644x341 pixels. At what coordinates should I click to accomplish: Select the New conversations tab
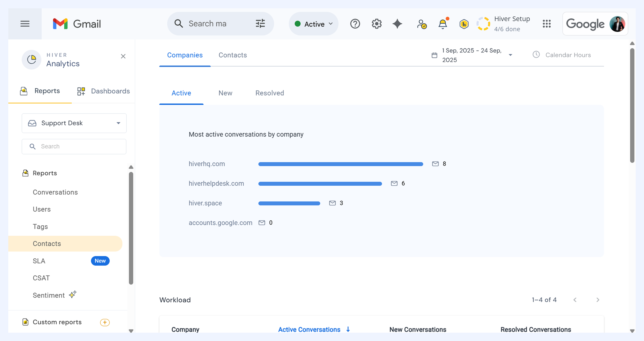point(225,93)
